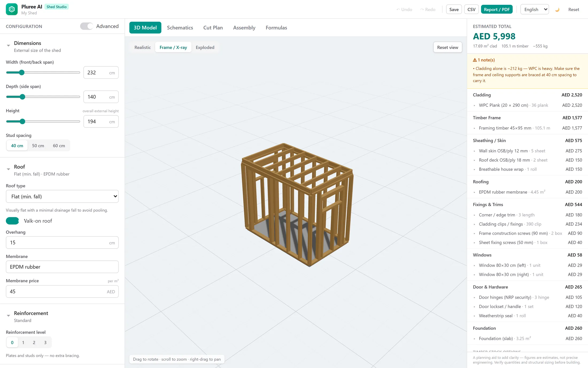Toggle the Walk-on roof switch
Image resolution: width=588 pixels, height=368 pixels.
12,221
